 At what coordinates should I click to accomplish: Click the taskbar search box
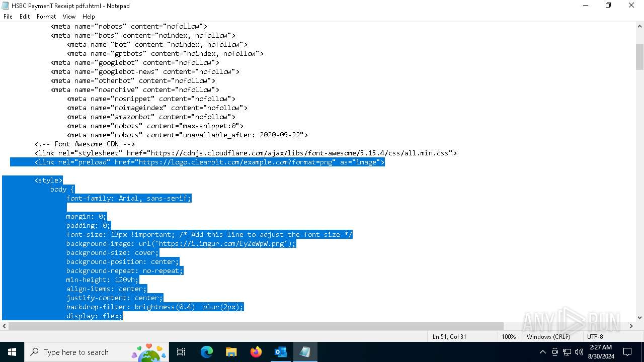coord(96,352)
